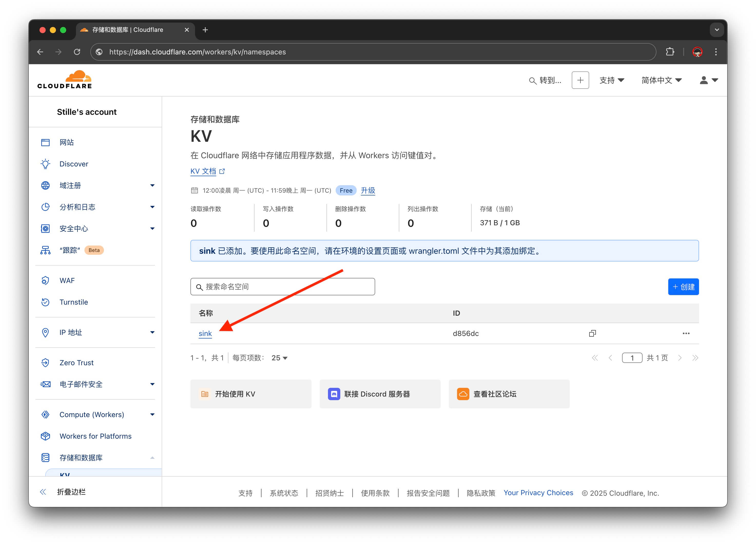Collapse the 存储和数据库 submenu arrow
The width and height of the screenshot is (756, 545).
(x=152, y=458)
